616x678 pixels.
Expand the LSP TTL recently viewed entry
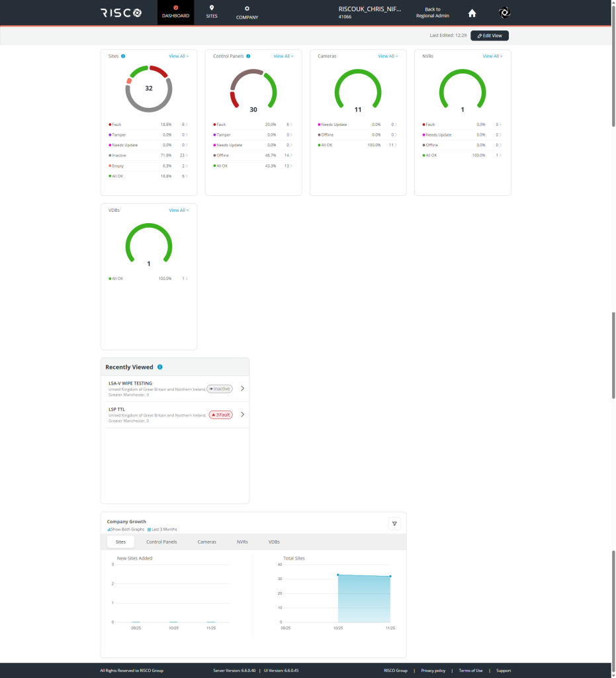[x=242, y=413]
